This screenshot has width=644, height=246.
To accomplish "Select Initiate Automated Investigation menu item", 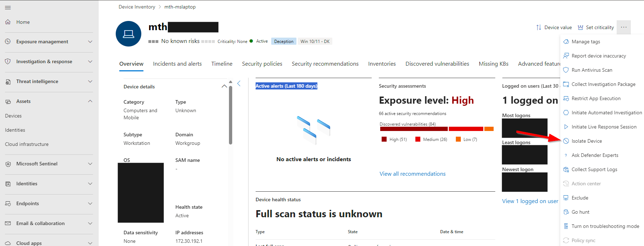I will (x=602, y=113).
